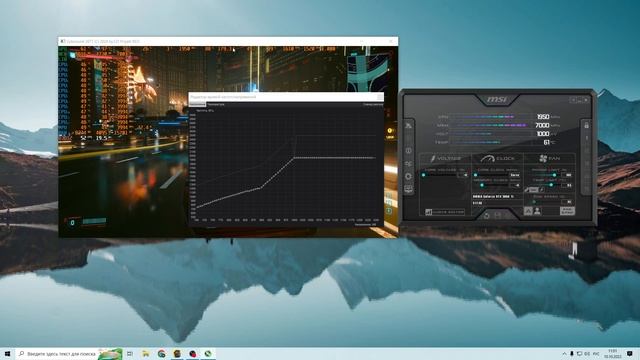Click the taskbar search box

pos(69,353)
